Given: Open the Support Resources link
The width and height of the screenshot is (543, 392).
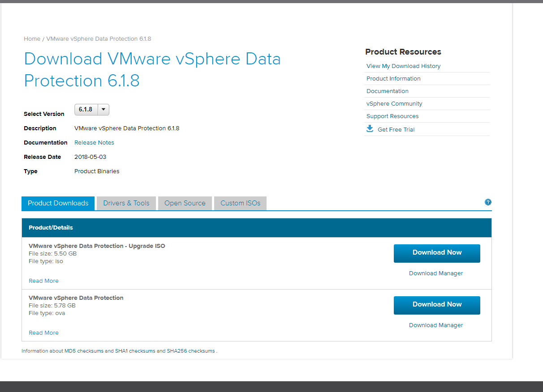Looking at the screenshot, I should point(392,116).
